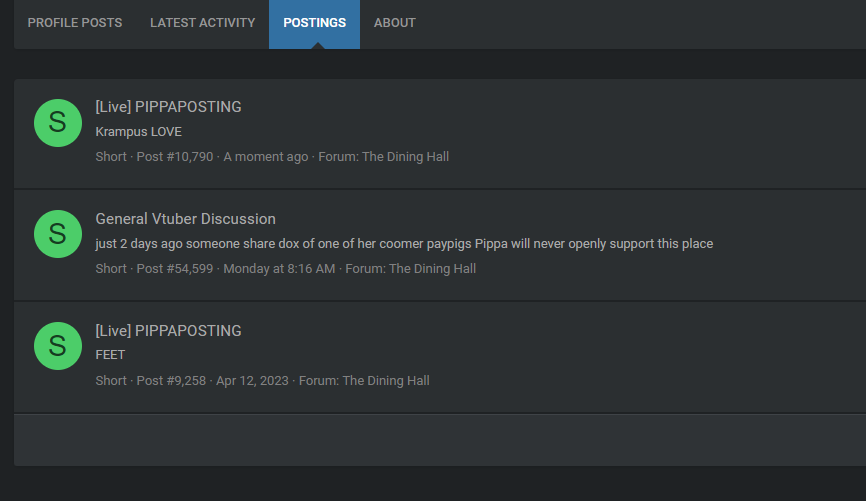Select the Postings tab
The width and height of the screenshot is (866, 501).
tap(314, 23)
